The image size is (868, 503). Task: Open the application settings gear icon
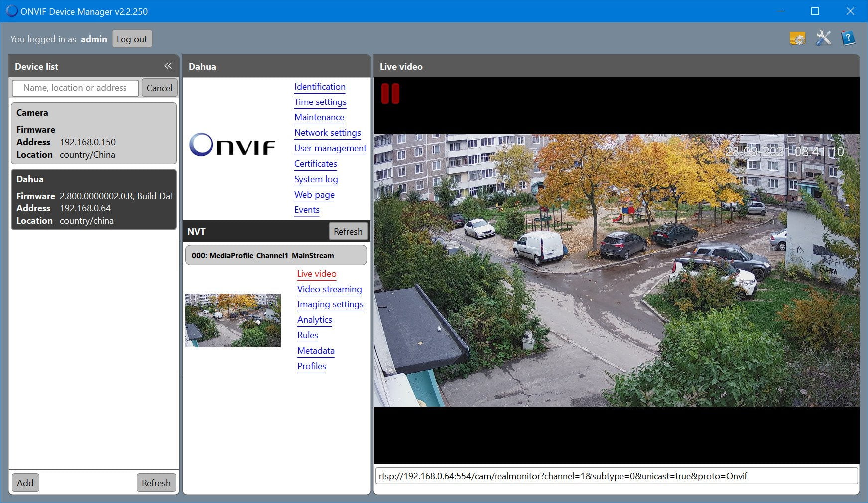coord(797,38)
